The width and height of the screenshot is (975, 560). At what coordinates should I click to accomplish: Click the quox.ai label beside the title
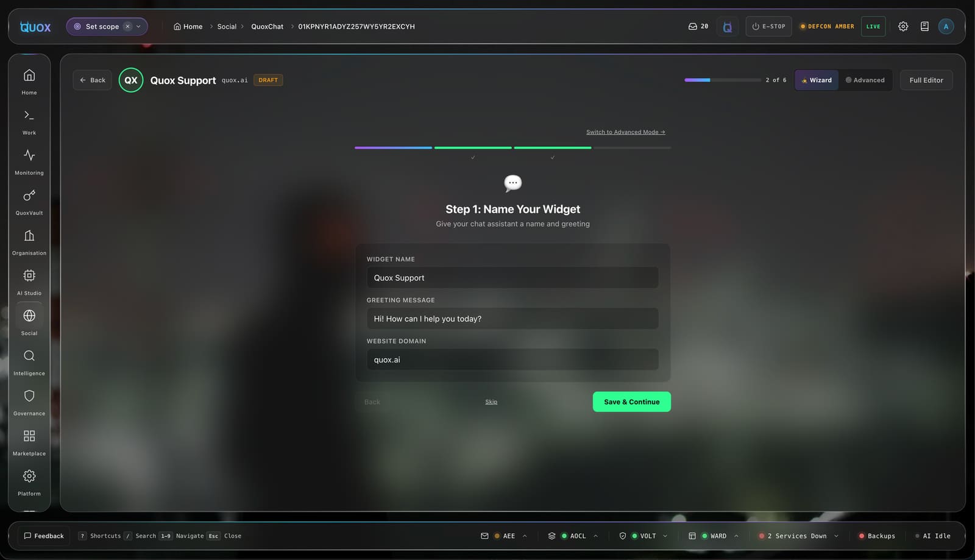[235, 80]
